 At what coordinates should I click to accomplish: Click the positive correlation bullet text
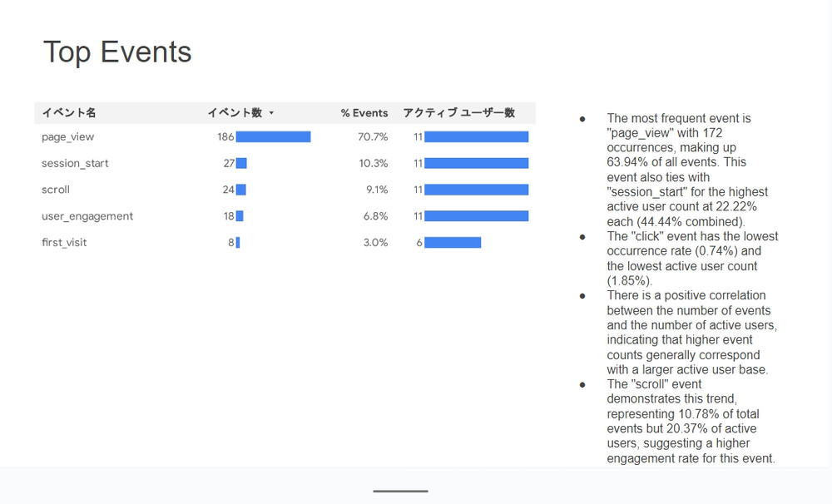tap(691, 332)
